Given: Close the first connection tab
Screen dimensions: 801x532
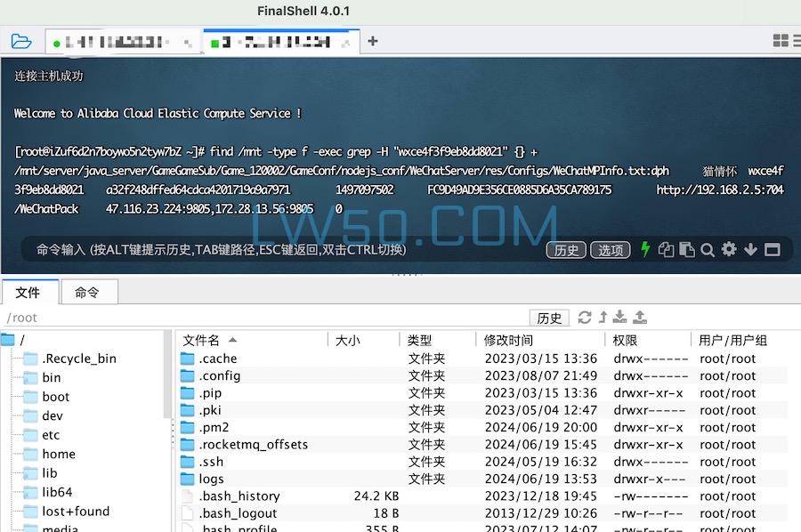Looking at the screenshot, I should [x=188, y=44].
